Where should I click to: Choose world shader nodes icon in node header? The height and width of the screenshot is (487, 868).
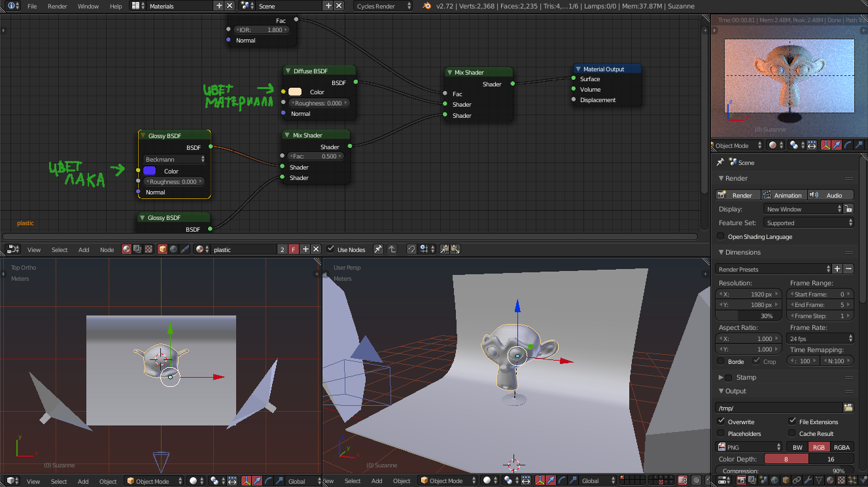[173, 249]
